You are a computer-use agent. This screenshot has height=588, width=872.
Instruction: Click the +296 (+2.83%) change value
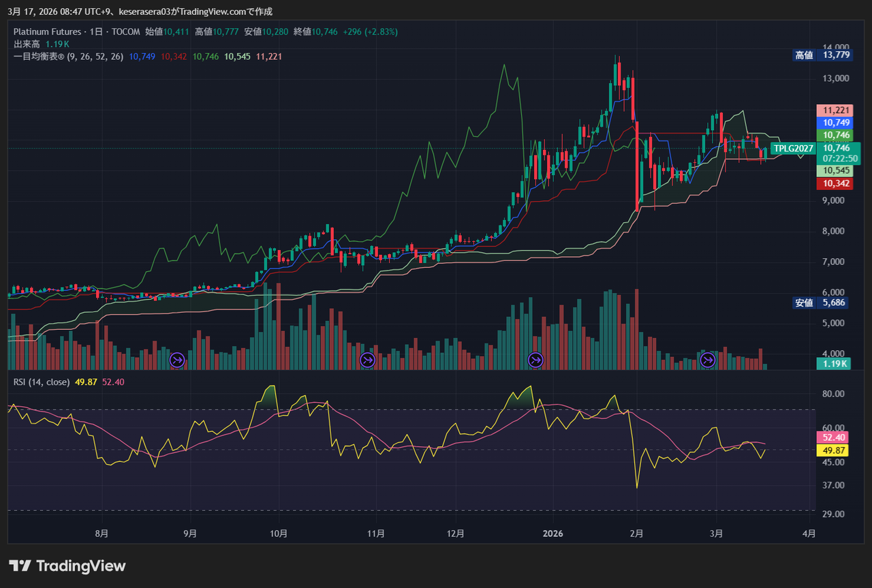370,32
